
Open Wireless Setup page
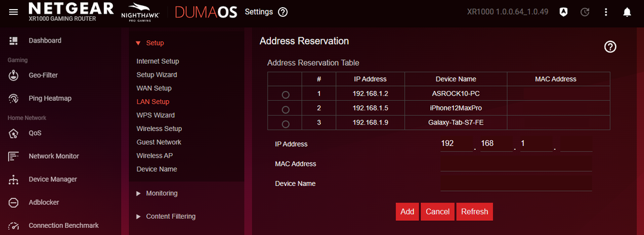coord(159,128)
